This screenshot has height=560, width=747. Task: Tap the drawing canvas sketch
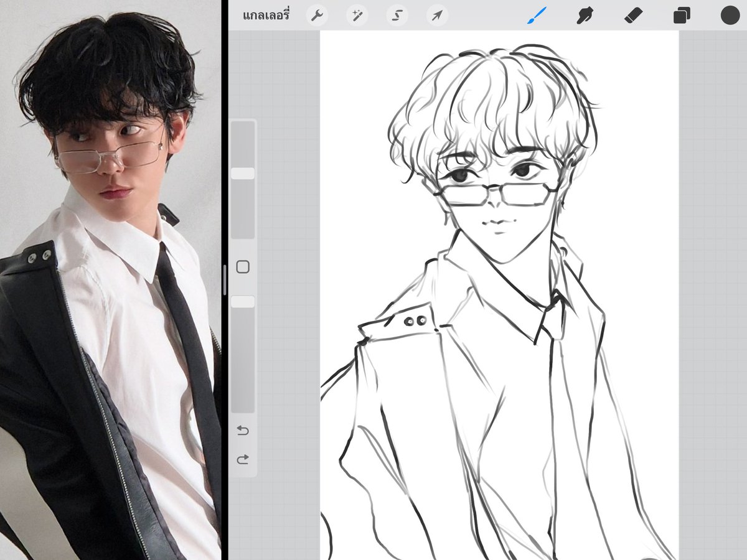(x=499, y=296)
